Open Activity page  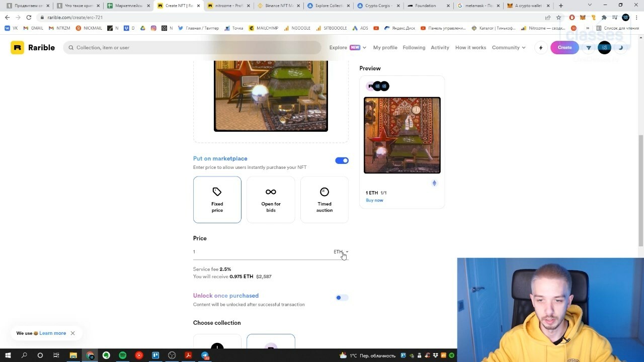[x=440, y=48]
